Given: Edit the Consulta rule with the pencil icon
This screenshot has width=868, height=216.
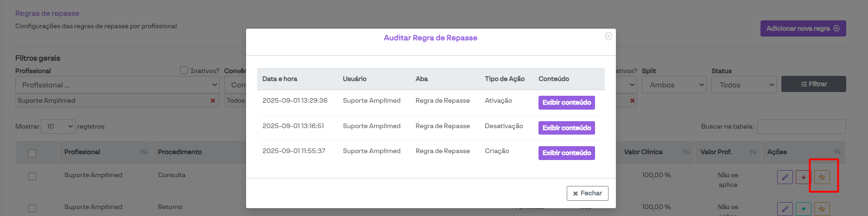Looking at the screenshot, I should pos(785,177).
